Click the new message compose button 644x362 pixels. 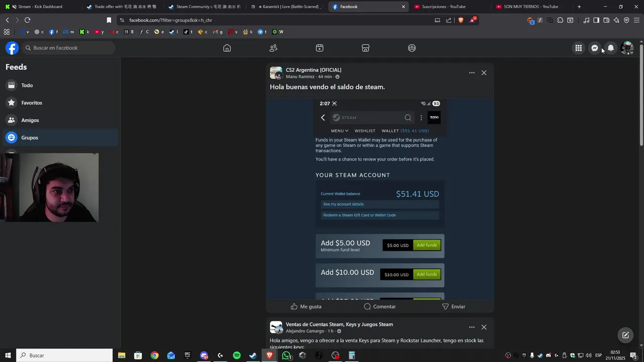[x=625, y=335]
